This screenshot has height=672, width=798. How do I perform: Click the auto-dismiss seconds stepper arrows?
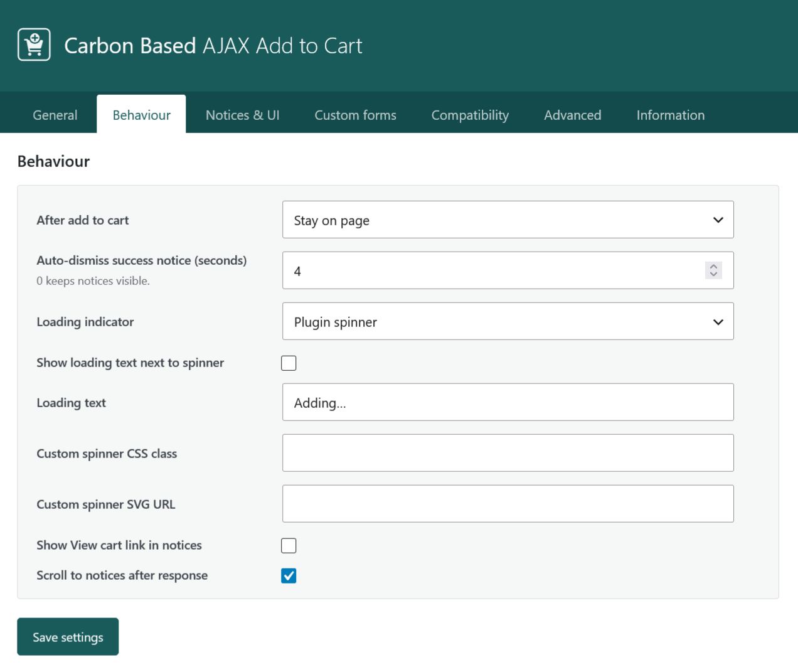[x=713, y=270]
